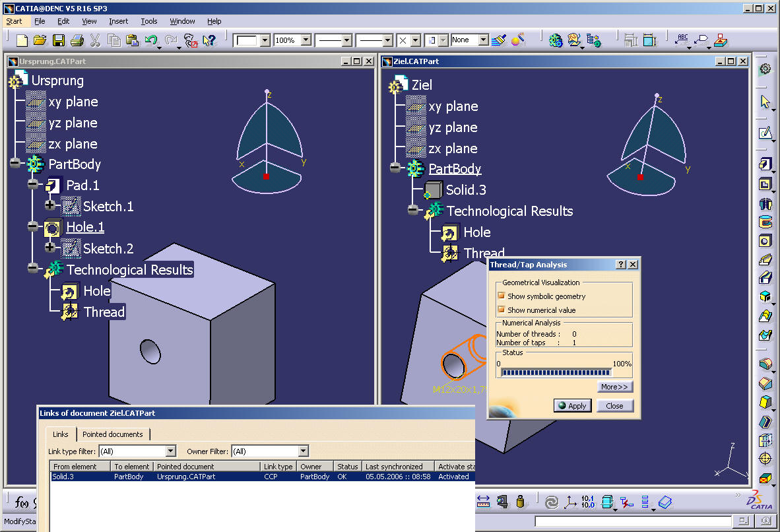780x532 pixels.
Task: Click the Open file folder icon
Action: coord(40,40)
